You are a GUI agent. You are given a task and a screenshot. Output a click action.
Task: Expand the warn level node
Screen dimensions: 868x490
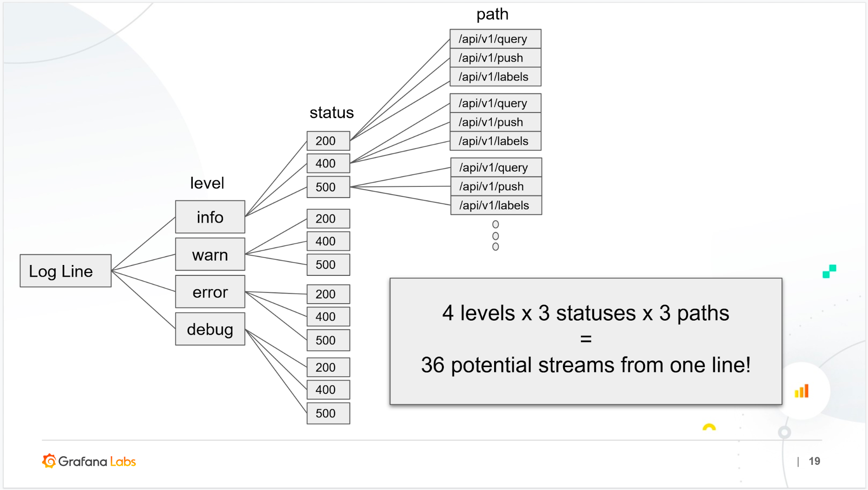coord(211,255)
